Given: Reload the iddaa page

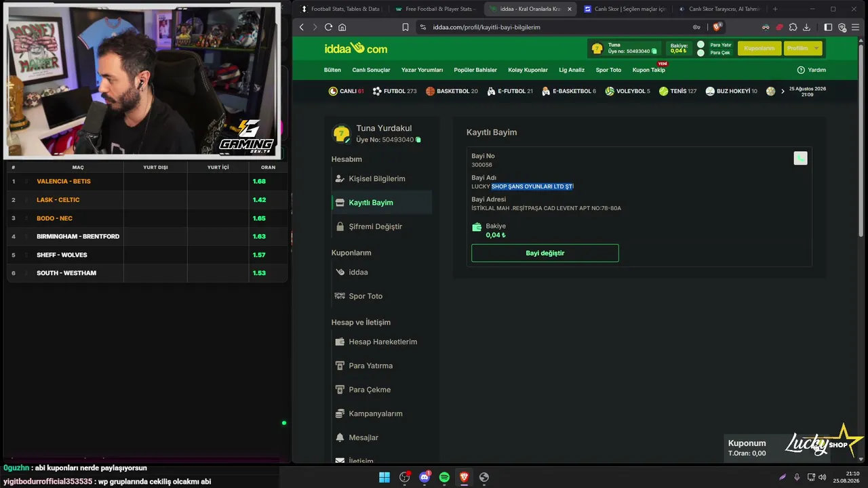Looking at the screenshot, I should (x=328, y=27).
